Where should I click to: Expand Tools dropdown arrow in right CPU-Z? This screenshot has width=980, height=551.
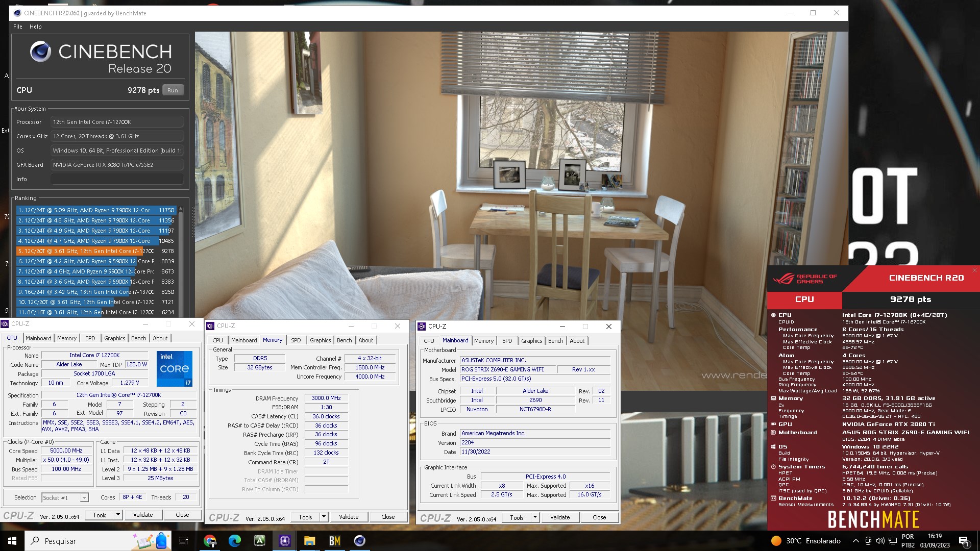pyautogui.click(x=535, y=517)
